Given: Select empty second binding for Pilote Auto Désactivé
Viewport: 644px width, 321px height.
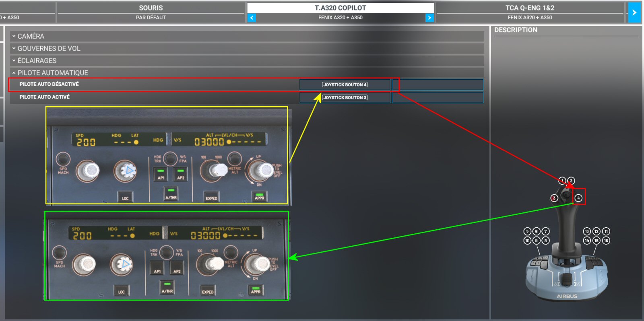Looking at the screenshot, I should pyautogui.click(x=438, y=84).
